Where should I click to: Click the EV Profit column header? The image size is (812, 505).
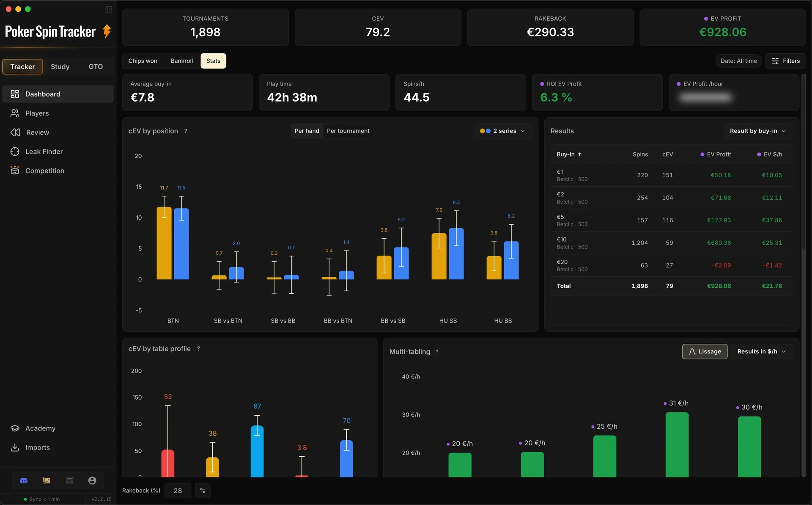(x=716, y=155)
